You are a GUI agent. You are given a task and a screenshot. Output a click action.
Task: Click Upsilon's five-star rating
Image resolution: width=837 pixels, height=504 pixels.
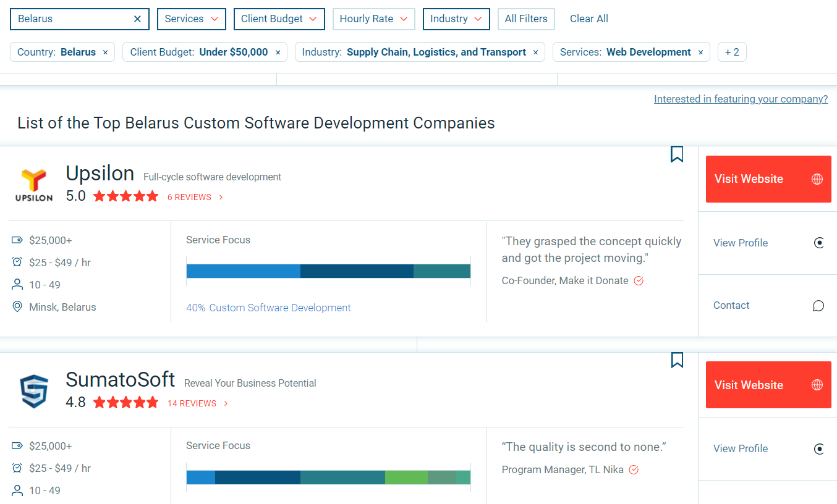(126, 197)
